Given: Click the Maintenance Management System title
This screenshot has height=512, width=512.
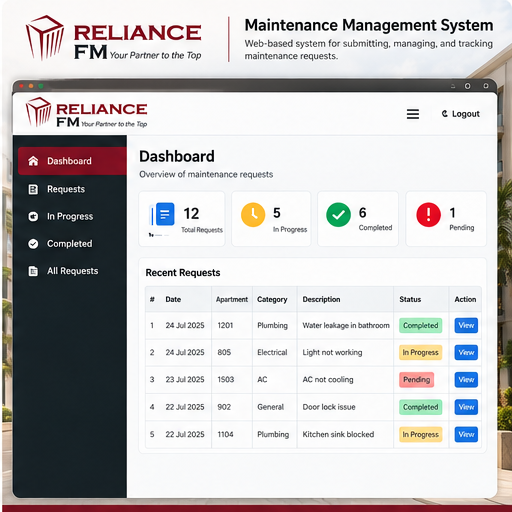Looking at the screenshot, I should pos(369,25).
